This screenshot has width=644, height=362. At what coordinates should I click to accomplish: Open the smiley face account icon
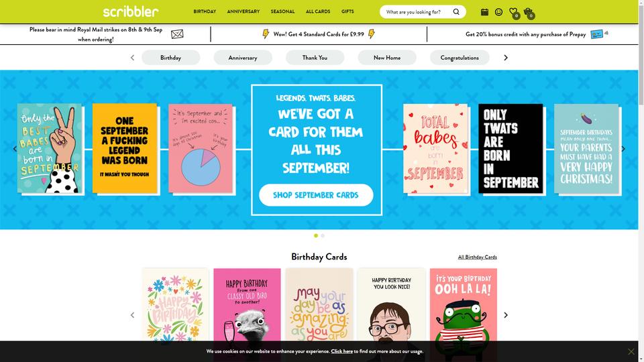click(498, 12)
